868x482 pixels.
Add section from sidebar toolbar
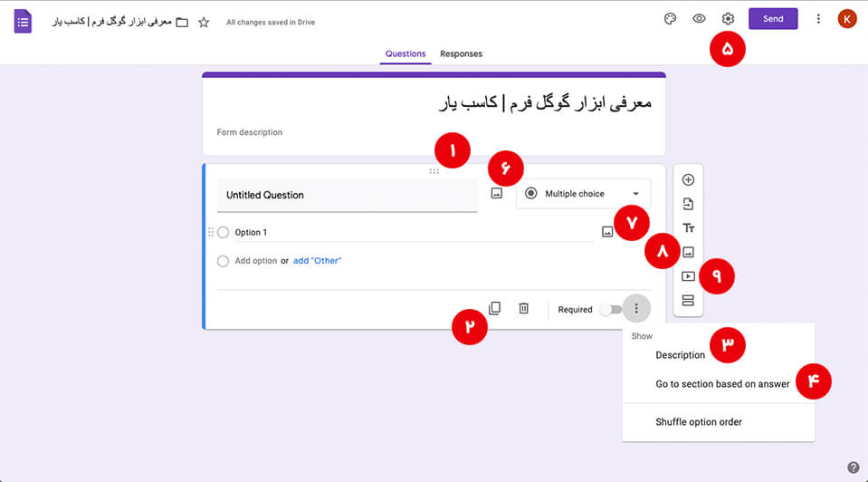pos(688,300)
